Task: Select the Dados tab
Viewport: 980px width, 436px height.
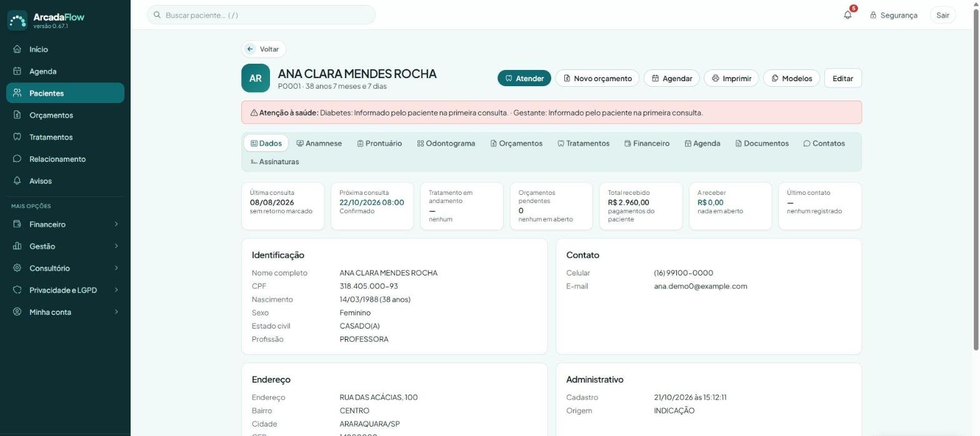Action: pyautogui.click(x=266, y=143)
